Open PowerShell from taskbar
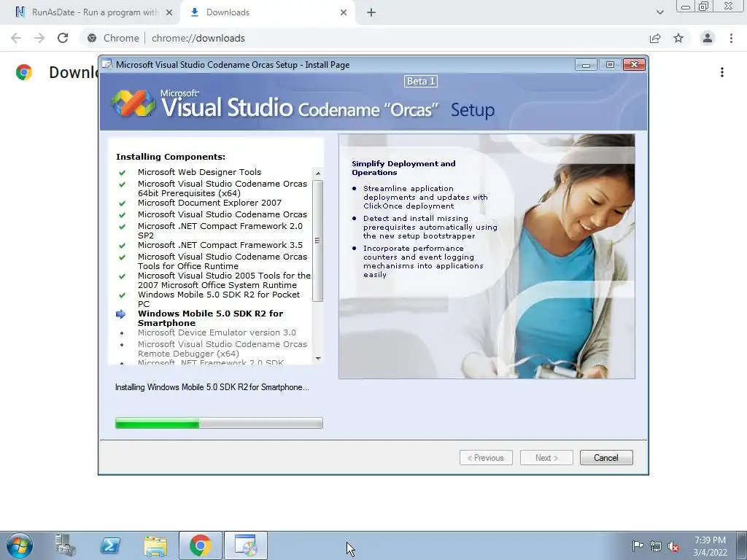 110,545
